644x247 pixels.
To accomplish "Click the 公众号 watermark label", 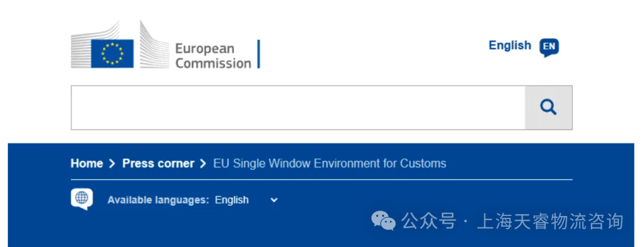I will (x=428, y=221).
